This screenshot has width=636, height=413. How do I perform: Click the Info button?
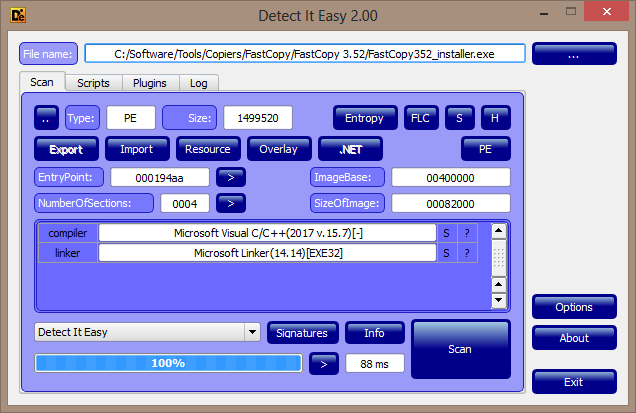pyautogui.click(x=374, y=333)
